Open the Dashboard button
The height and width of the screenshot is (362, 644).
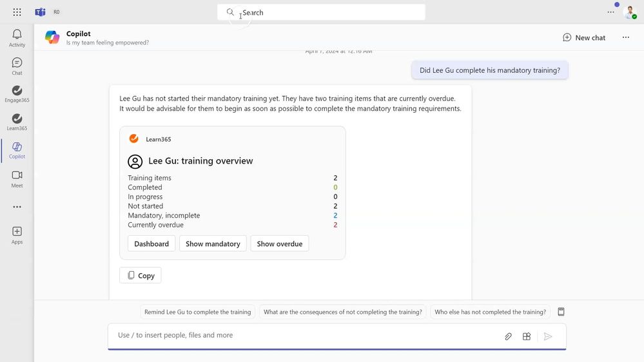pyautogui.click(x=151, y=243)
